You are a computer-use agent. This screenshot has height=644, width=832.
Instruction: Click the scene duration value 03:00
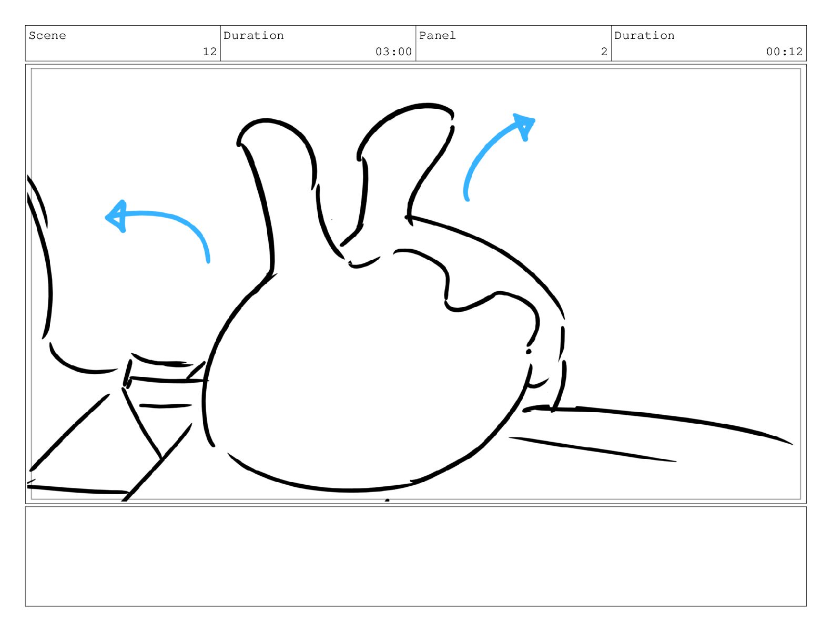coord(393,52)
